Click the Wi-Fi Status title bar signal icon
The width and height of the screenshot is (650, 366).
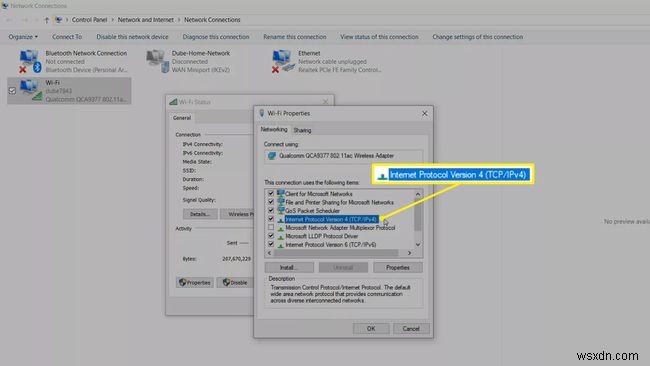click(x=173, y=102)
